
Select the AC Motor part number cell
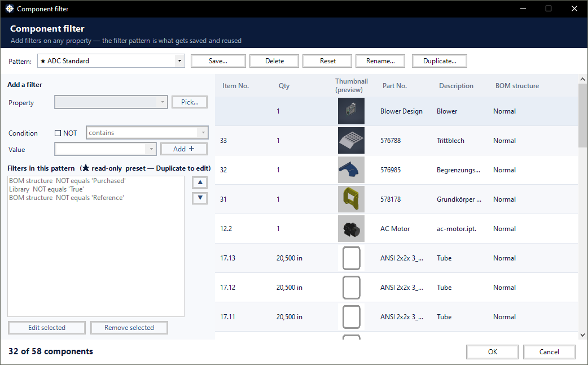click(395, 228)
